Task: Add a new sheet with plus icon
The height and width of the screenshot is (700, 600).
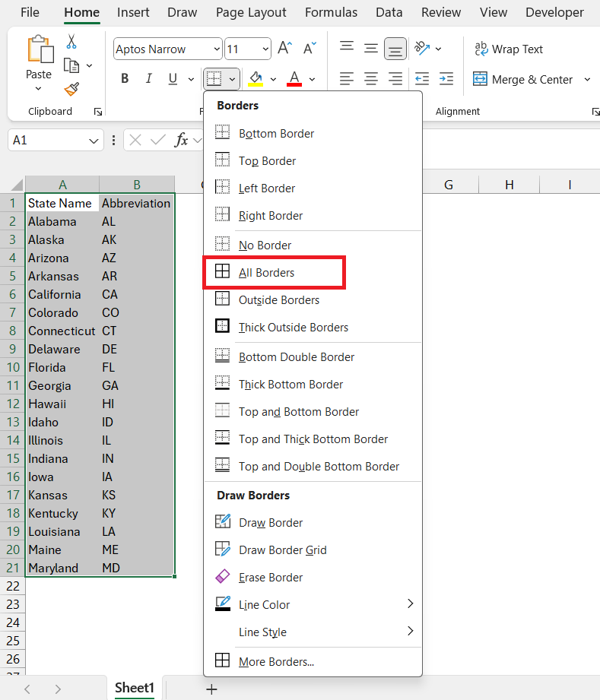Action: (x=211, y=689)
